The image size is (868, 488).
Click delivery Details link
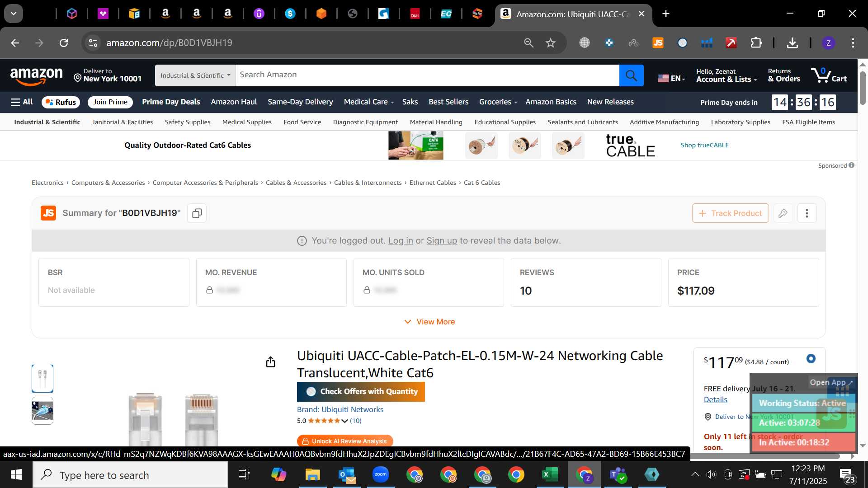[715, 399]
